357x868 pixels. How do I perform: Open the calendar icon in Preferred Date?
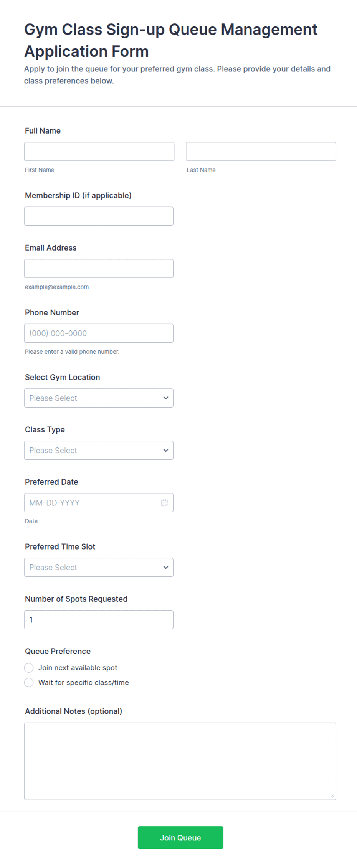pyautogui.click(x=164, y=503)
